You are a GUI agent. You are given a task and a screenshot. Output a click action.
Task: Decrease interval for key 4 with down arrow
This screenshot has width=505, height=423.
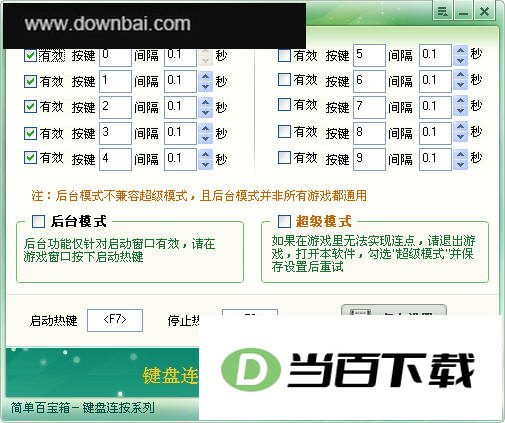[206, 164]
